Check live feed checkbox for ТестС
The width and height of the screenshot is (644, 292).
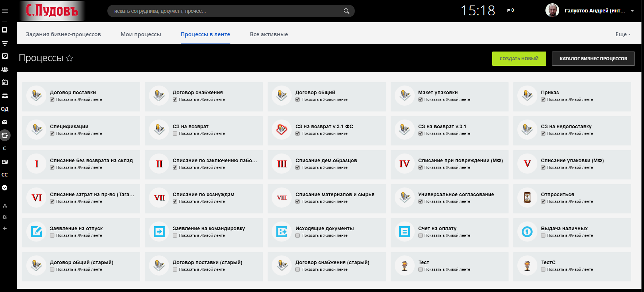[543, 269]
